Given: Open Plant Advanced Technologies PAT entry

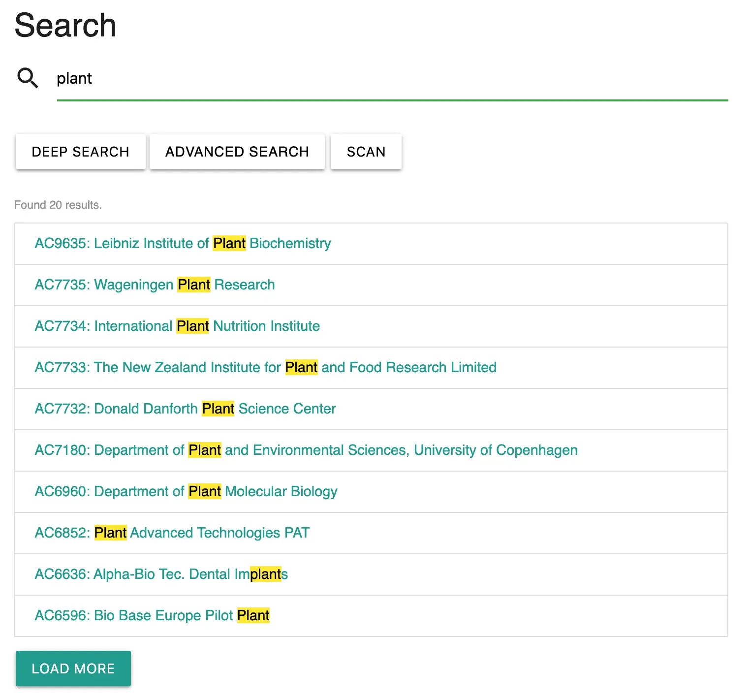Looking at the screenshot, I should click(172, 533).
